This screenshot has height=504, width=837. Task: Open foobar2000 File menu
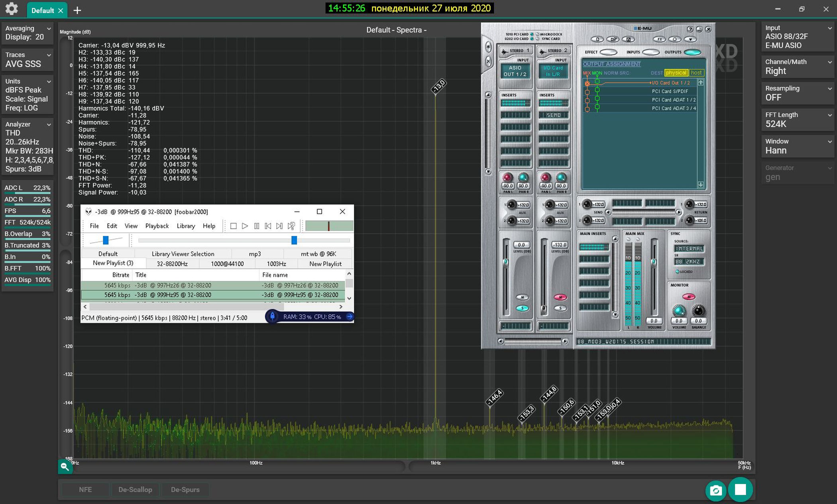click(94, 226)
